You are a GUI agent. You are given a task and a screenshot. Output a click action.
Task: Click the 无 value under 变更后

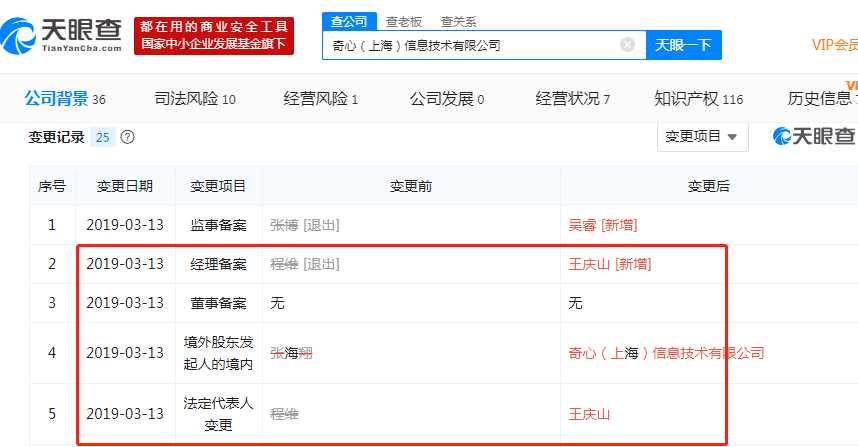tap(575, 303)
